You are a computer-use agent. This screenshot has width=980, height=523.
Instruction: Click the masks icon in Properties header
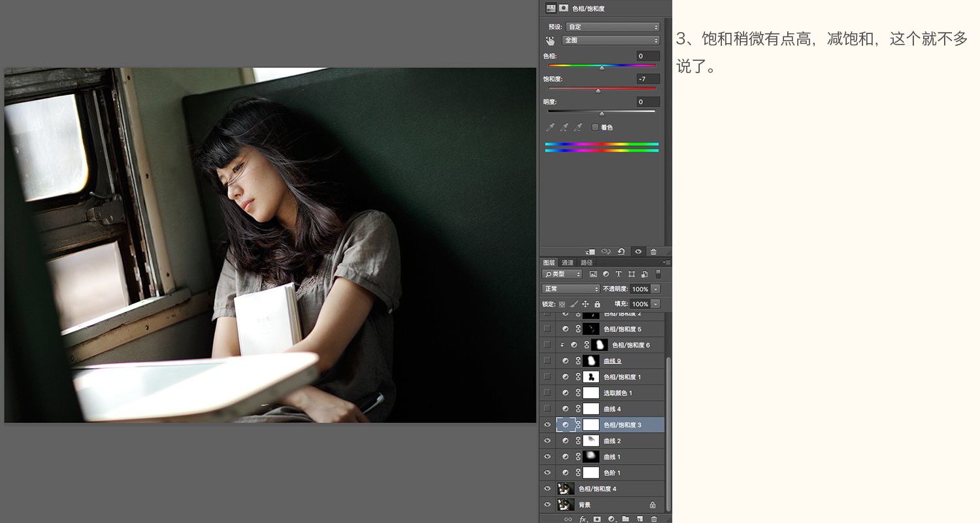click(x=563, y=8)
